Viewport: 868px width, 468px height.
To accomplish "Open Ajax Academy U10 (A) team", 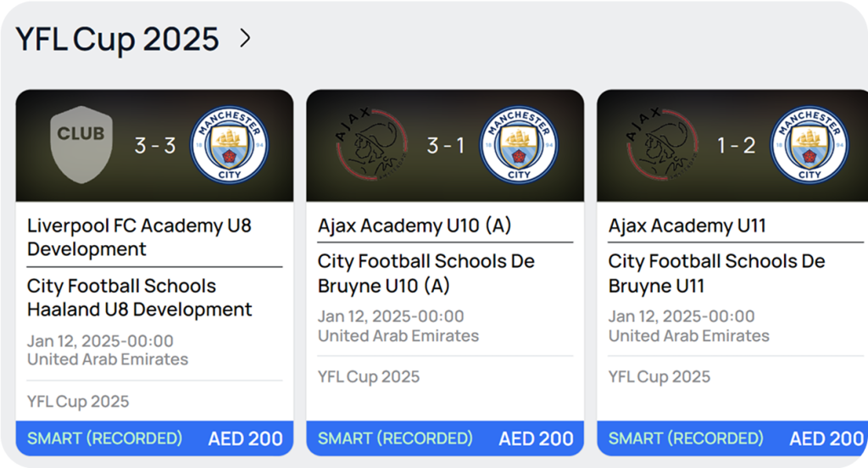I will click(x=415, y=226).
